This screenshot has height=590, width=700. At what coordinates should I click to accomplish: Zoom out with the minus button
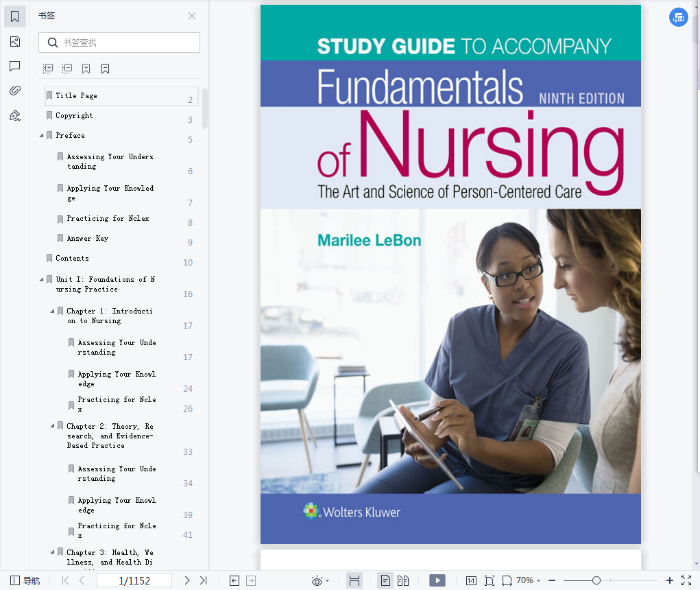(x=552, y=580)
